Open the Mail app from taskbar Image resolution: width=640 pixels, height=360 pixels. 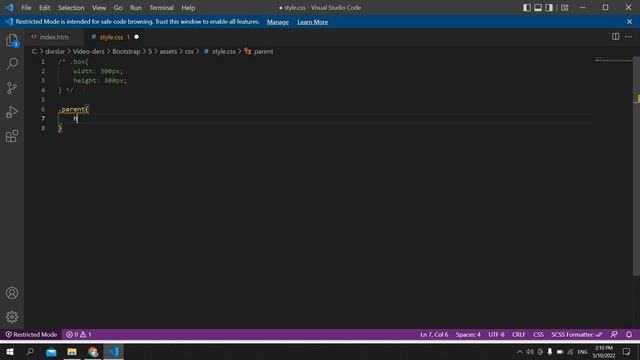pyautogui.click(x=51, y=351)
